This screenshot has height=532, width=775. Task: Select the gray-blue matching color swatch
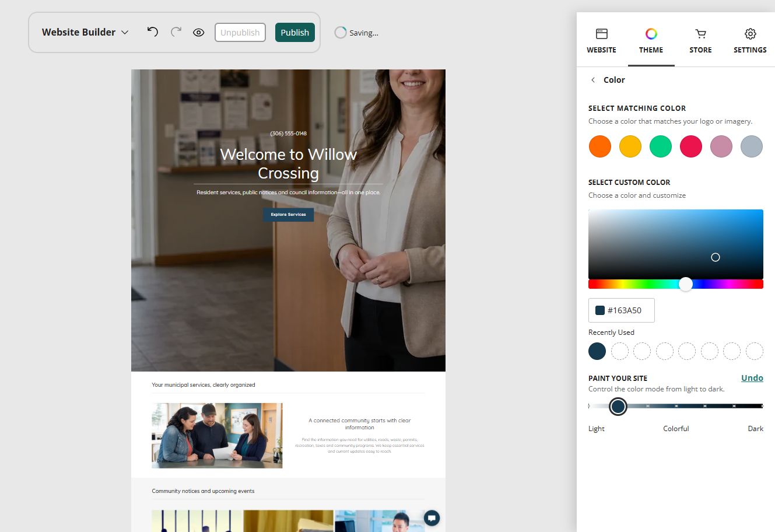[752, 146]
